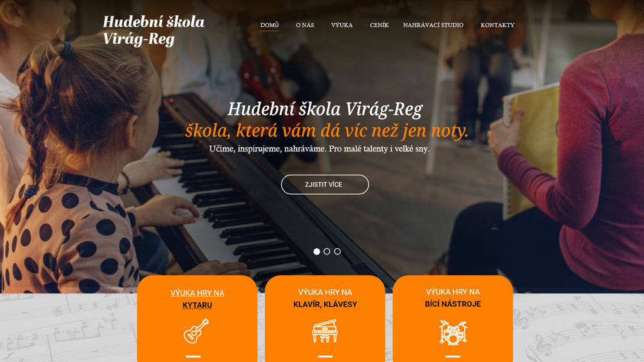The image size is (644, 362).
Task: Open the O nás menu item
Action: tap(305, 25)
